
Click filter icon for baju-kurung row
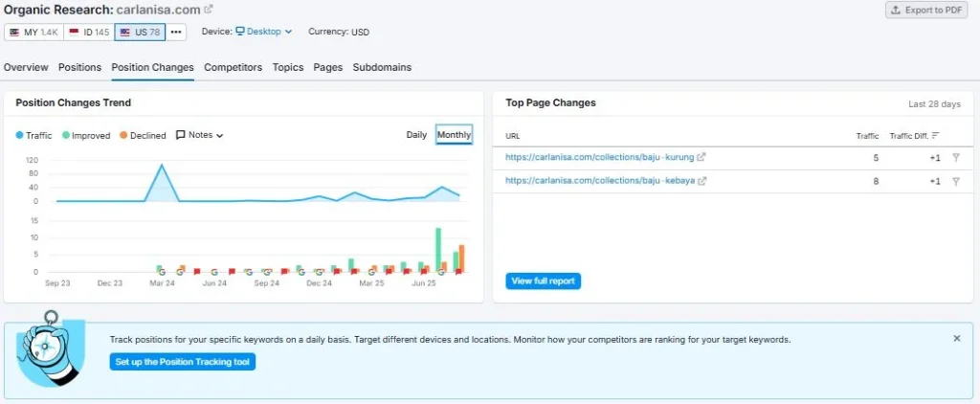(956, 158)
